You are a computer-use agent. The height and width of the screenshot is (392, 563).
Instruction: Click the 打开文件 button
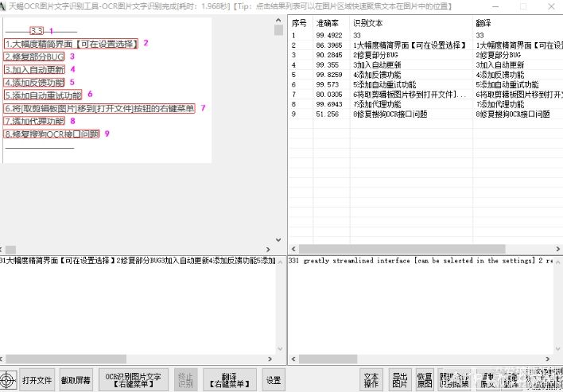coord(37,380)
